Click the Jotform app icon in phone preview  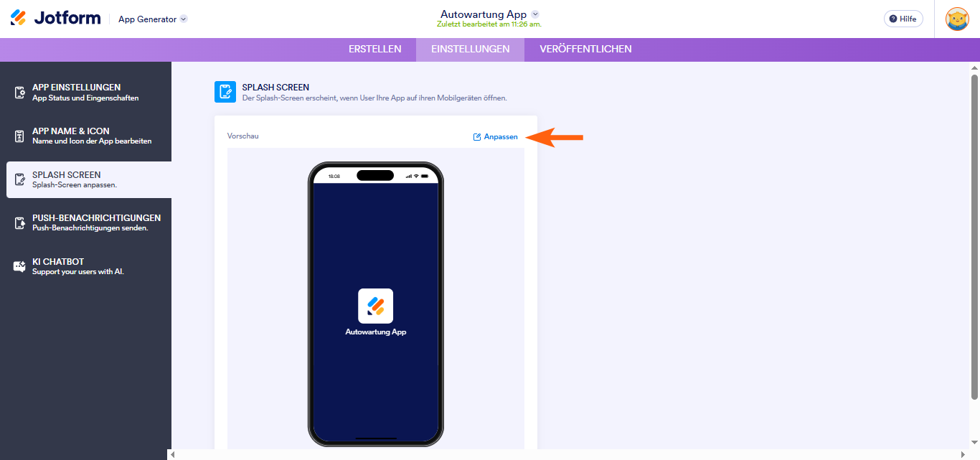pyautogui.click(x=376, y=306)
